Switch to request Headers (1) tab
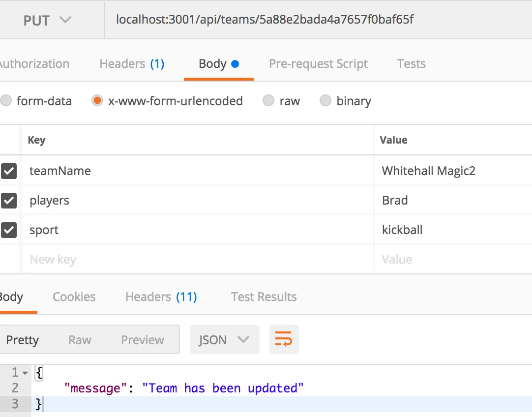The image size is (532, 417). (x=132, y=64)
